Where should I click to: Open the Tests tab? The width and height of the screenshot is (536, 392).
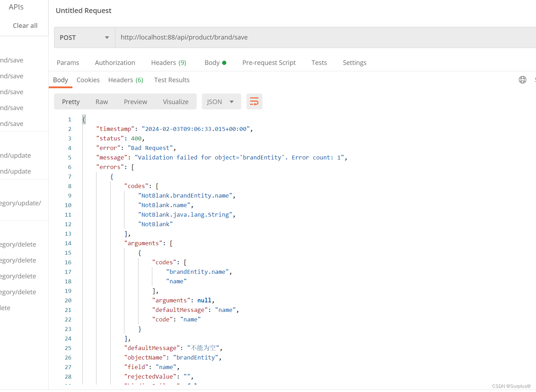pos(319,62)
